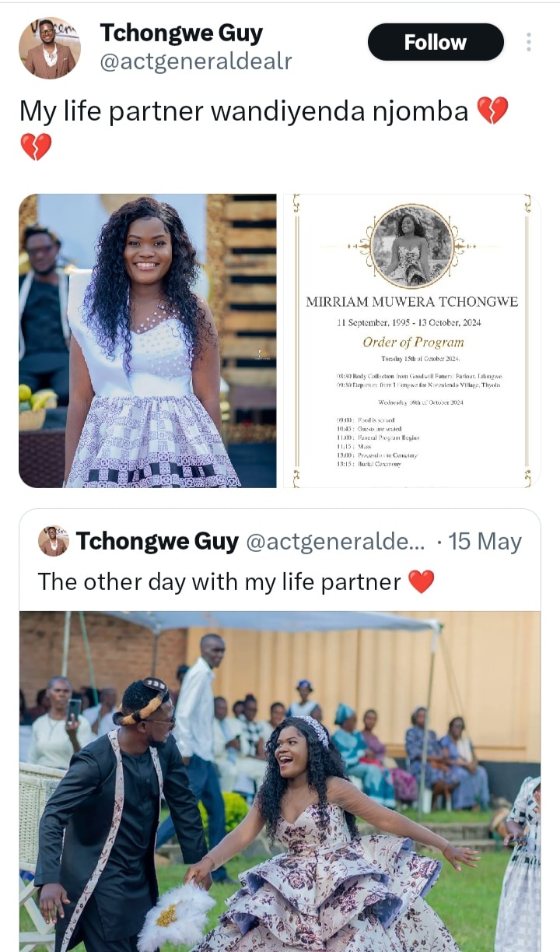This screenshot has height=952, width=560.
Task: Follow Tchongwe Guy's account
Action: point(436,42)
